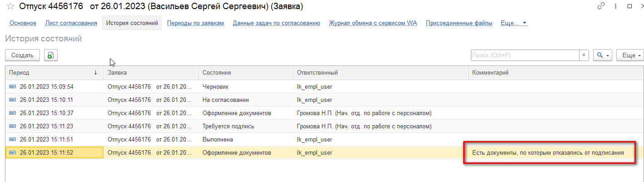The image size is (644, 182).
Task: Switch to the Лист согласования tab
Action: click(71, 23)
